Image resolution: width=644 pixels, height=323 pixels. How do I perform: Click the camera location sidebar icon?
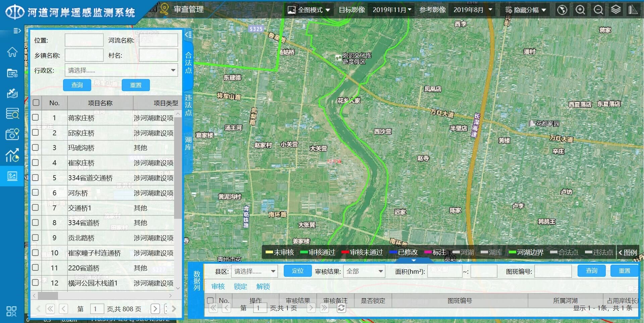(12, 134)
